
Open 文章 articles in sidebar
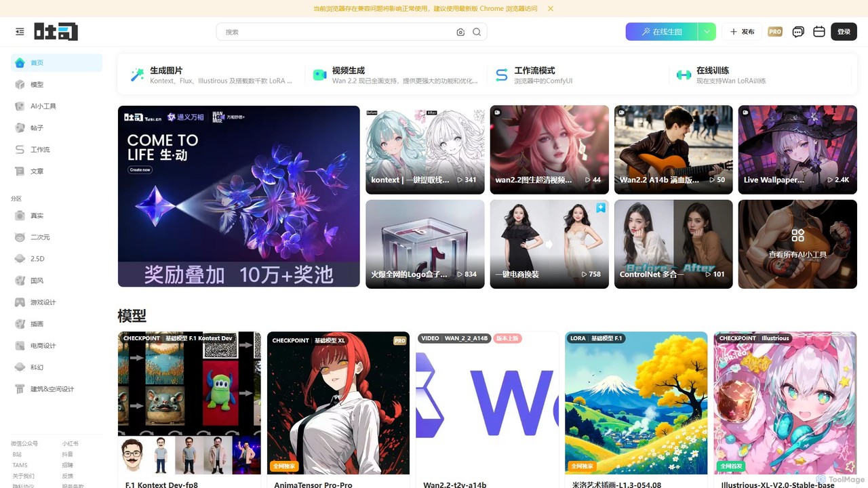[x=56, y=171]
